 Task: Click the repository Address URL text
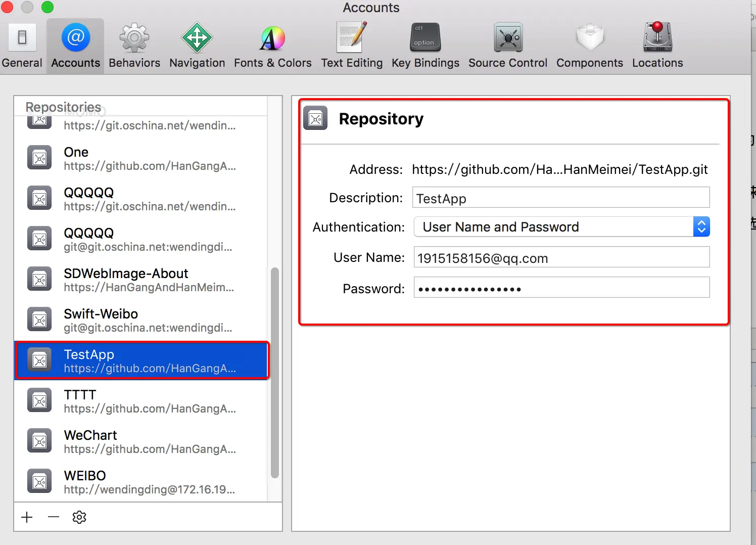click(560, 169)
